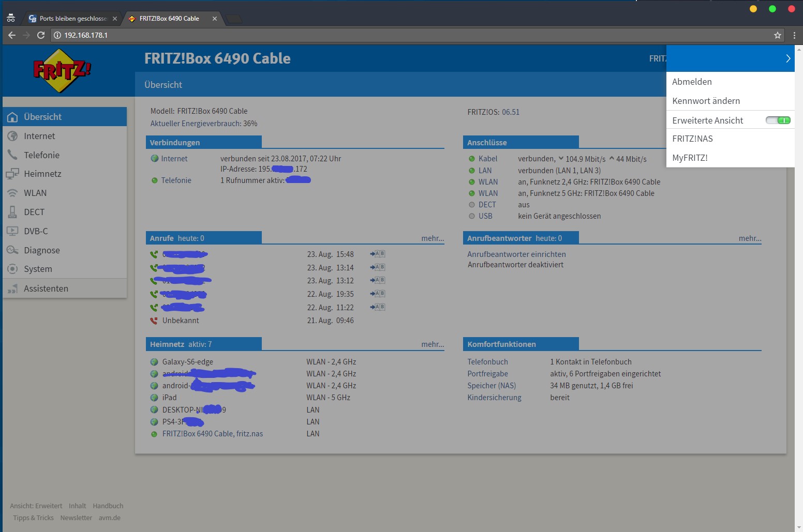Click the DVB-C TV icon in sidebar

12,231
